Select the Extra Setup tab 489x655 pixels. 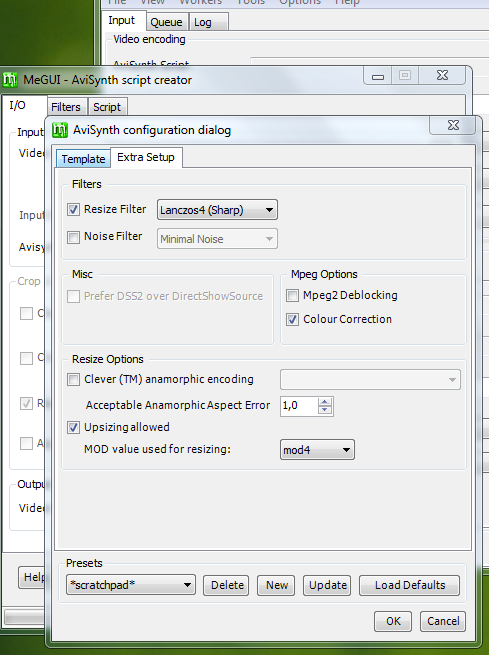pos(146,157)
